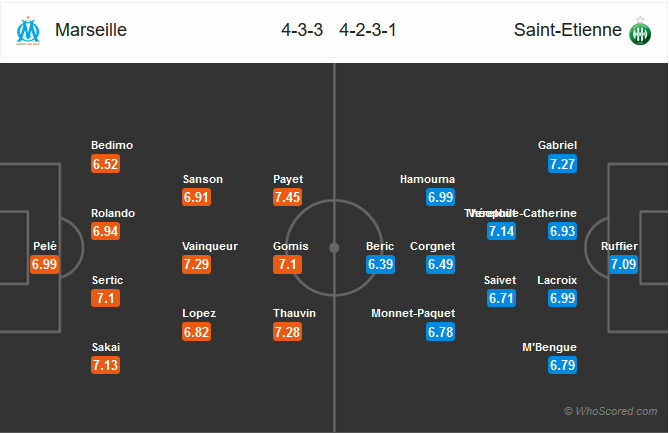Click the WhoScored.com watermark
Viewport: 669px width, 433px height.
pyautogui.click(x=611, y=411)
